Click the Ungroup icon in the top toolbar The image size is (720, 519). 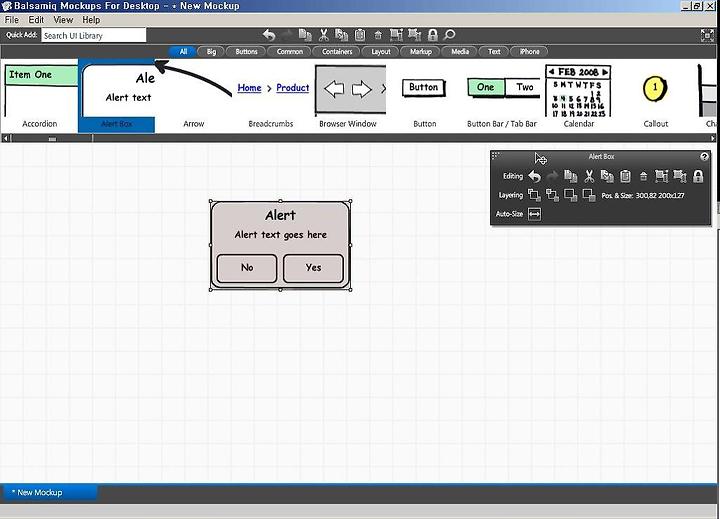point(414,35)
